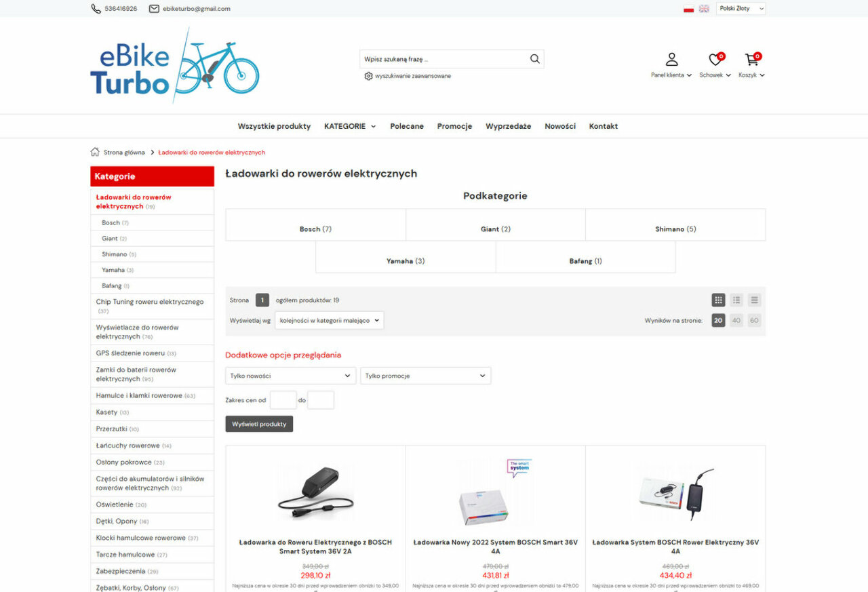Image resolution: width=868 pixels, height=592 pixels.
Task: Open the Schowek heart icon
Action: coord(715,60)
